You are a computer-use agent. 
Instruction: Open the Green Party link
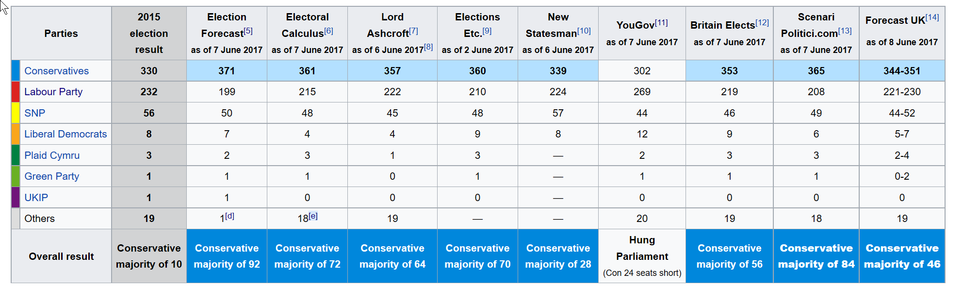tap(51, 176)
